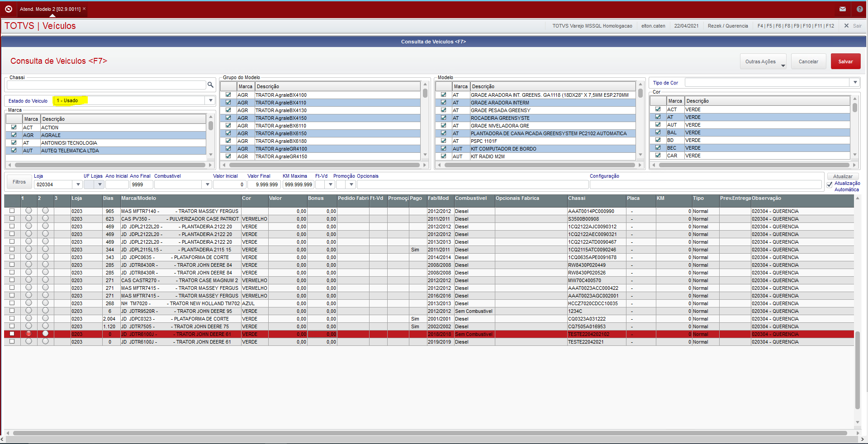Select row with chassis AAAT0014PC000990
868x444 pixels.
(x=429, y=211)
